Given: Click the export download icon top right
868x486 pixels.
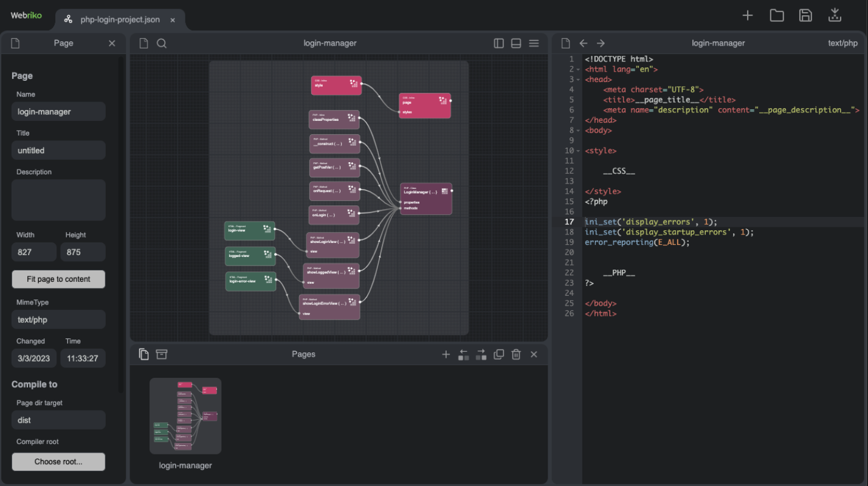Looking at the screenshot, I should [835, 15].
